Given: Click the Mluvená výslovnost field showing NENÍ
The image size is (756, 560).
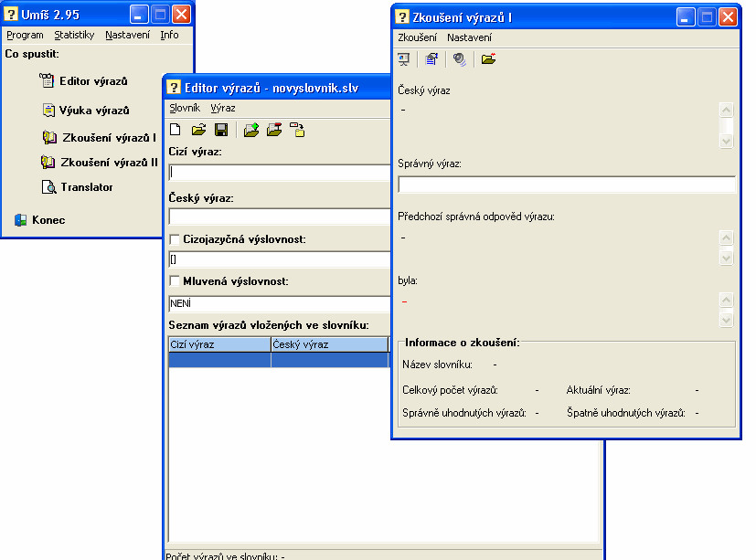Looking at the screenshot, I should coord(279,303).
